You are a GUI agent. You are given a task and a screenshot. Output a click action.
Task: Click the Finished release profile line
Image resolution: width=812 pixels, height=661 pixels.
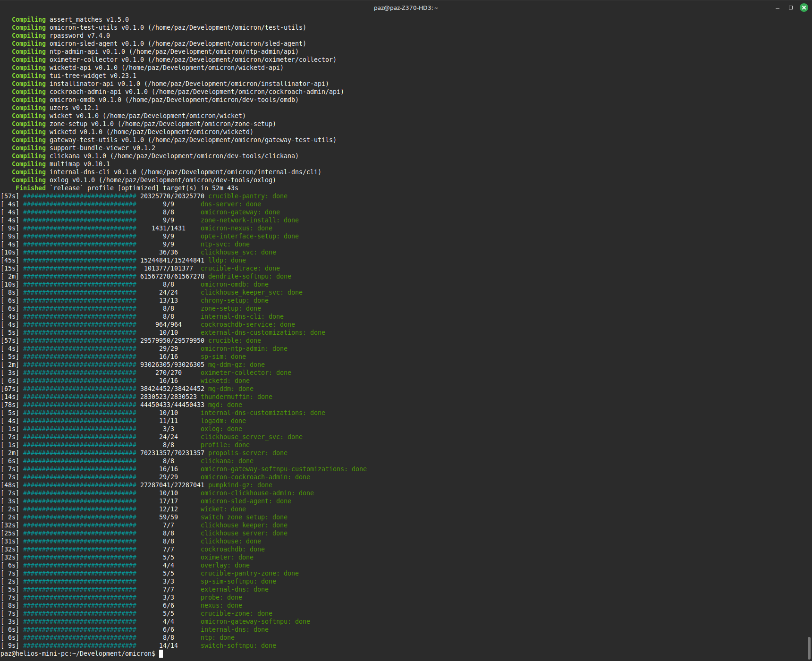click(127, 188)
